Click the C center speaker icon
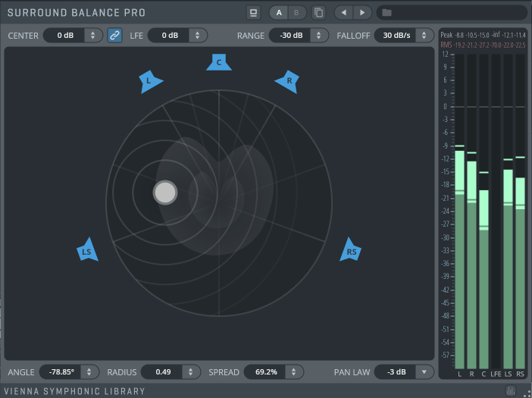The width and height of the screenshot is (532, 398). coord(219,62)
